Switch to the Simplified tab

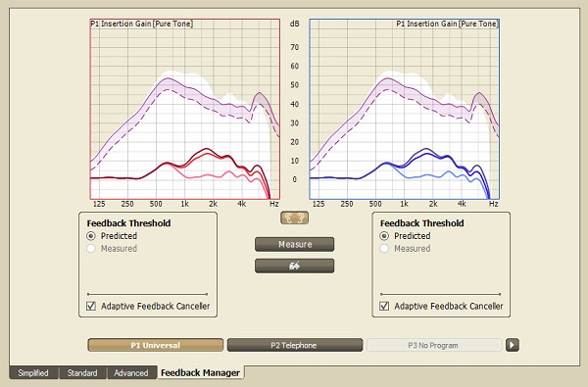click(x=33, y=372)
